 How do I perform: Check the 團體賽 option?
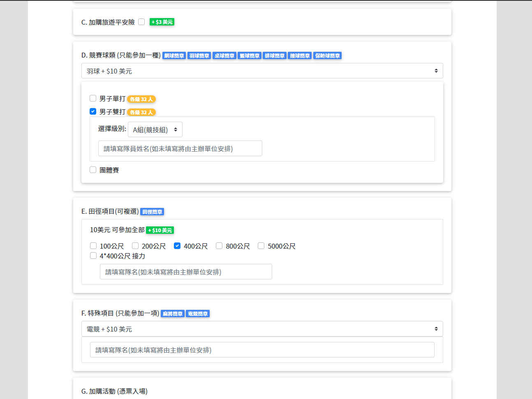coord(93,169)
